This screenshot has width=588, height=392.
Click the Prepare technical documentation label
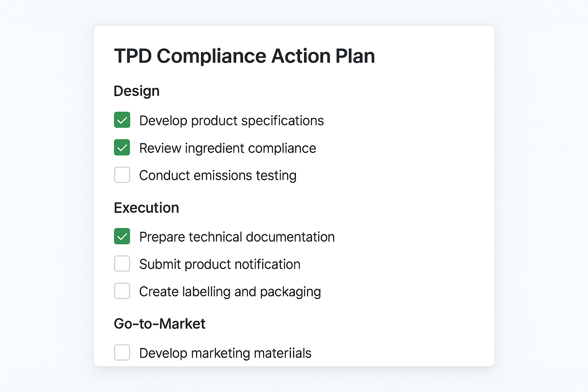coord(237,237)
